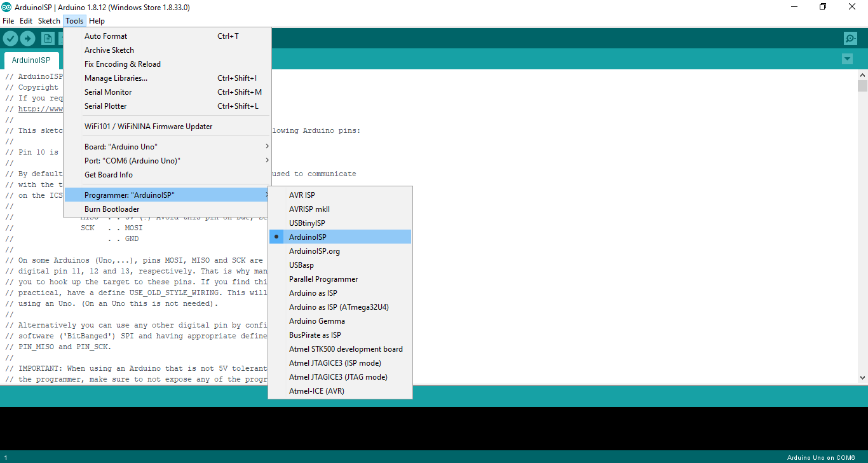
Task: Select Atmel-ICE (AVR) programmer
Action: point(341,391)
